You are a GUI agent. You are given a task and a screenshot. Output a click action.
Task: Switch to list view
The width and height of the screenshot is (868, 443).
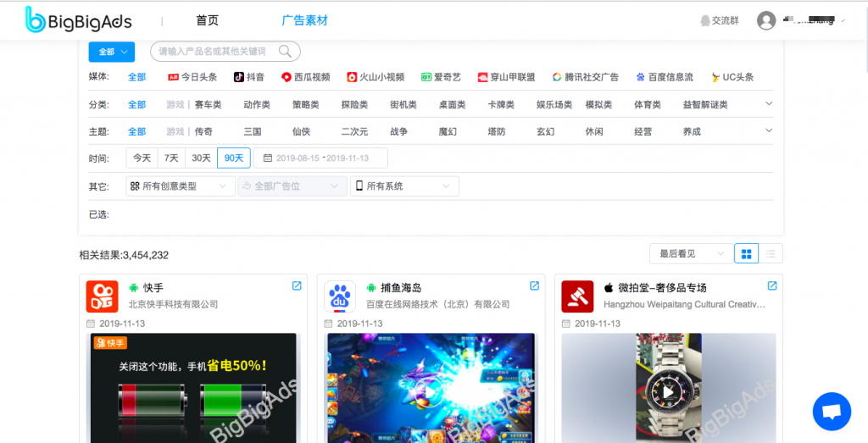(x=771, y=254)
